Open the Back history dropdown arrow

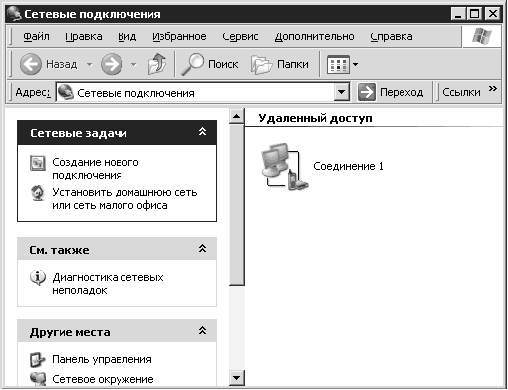click(x=89, y=64)
